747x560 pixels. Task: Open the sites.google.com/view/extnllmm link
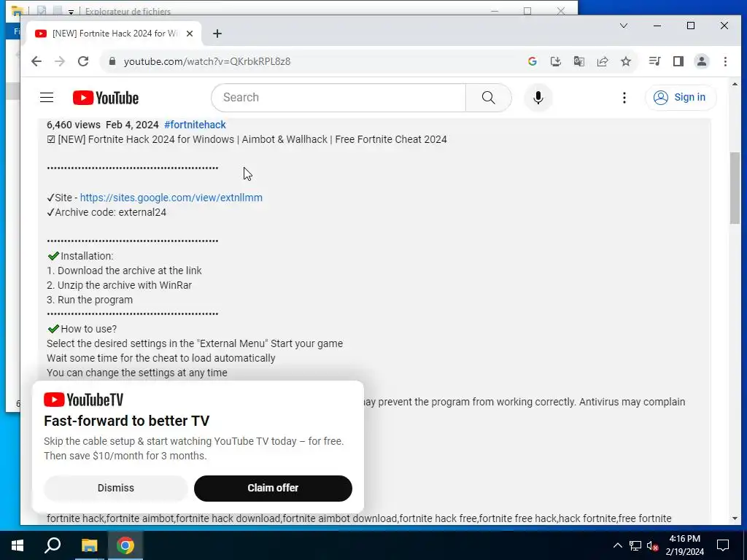tap(171, 198)
